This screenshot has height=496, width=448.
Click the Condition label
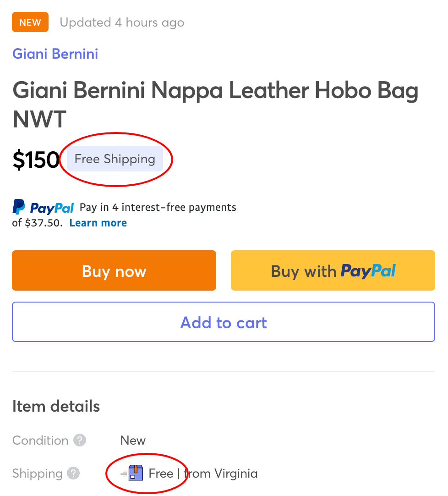pos(40,441)
